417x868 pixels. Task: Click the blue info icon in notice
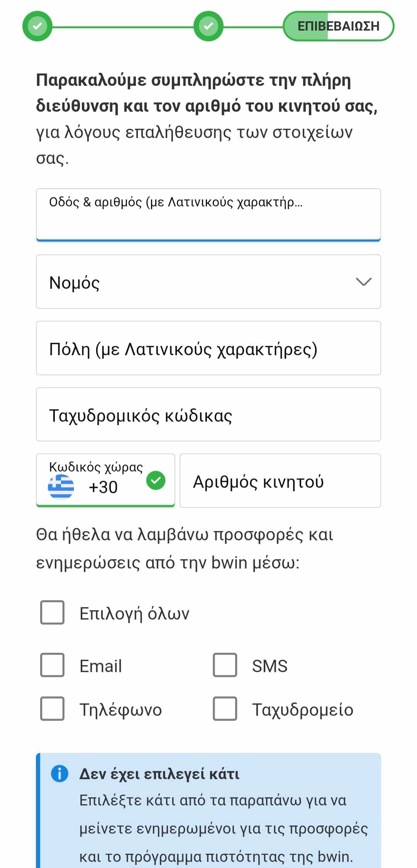pyautogui.click(x=59, y=774)
